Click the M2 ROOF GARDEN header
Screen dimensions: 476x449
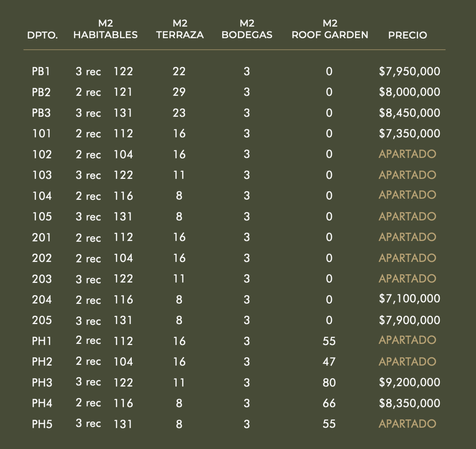click(x=330, y=29)
